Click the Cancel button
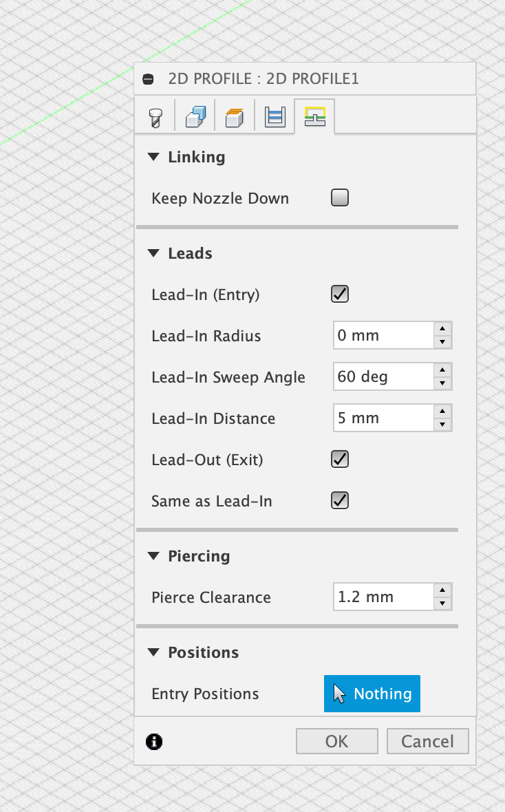Image resolution: width=505 pixels, height=812 pixels. 427,742
